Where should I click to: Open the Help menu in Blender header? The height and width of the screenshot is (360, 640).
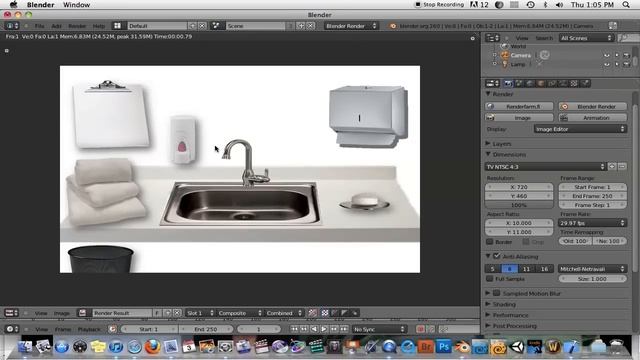point(99,26)
